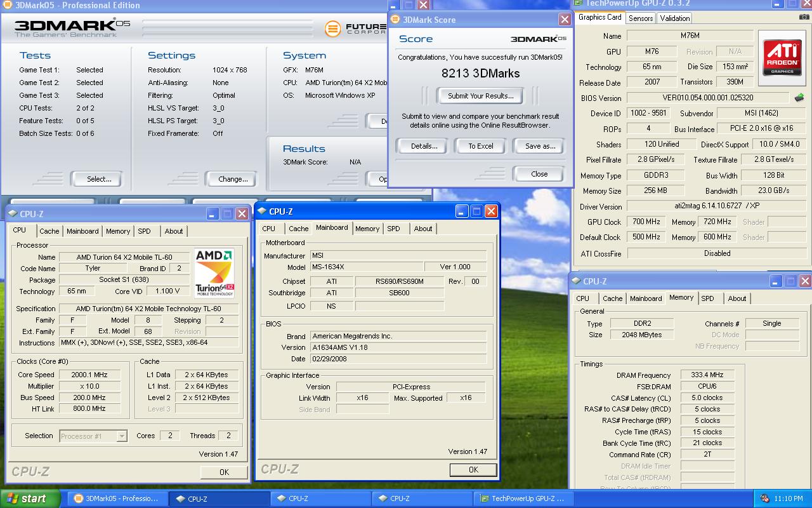Activate TechPowerUp GPU-Z taskbar button
The image size is (812, 508).
pyautogui.click(x=524, y=498)
